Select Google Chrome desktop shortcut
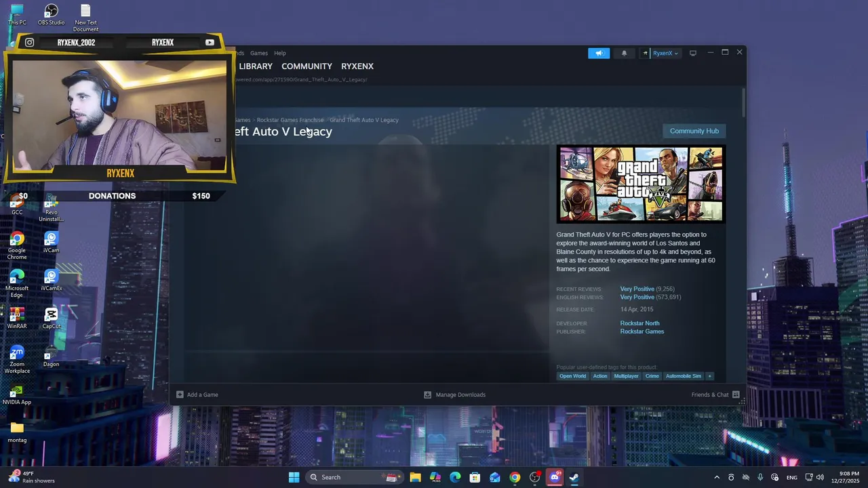The height and width of the screenshot is (488, 868). point(17,245)
